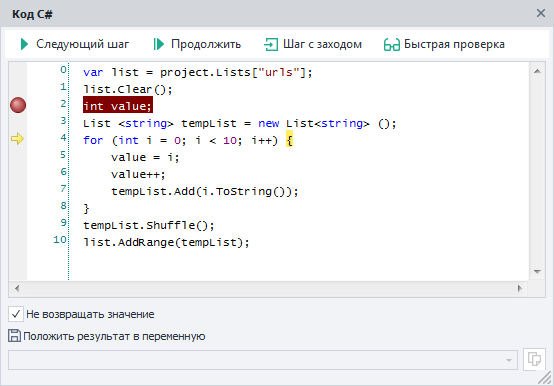This screenshot has width=554, height=386.
Task: Click the yellow highlighted opening brace
Action: click(289, 140)
